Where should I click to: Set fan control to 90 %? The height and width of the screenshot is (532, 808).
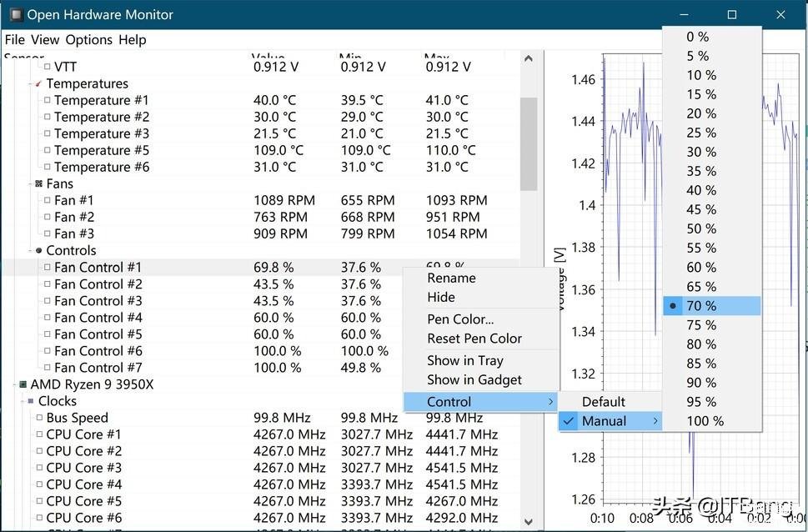[712, 383]
